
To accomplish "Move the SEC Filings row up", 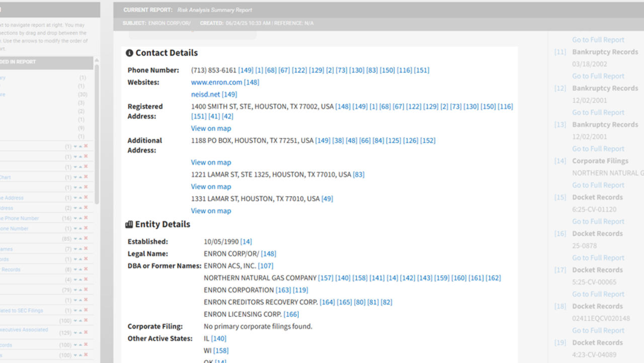I will point(80,311).
